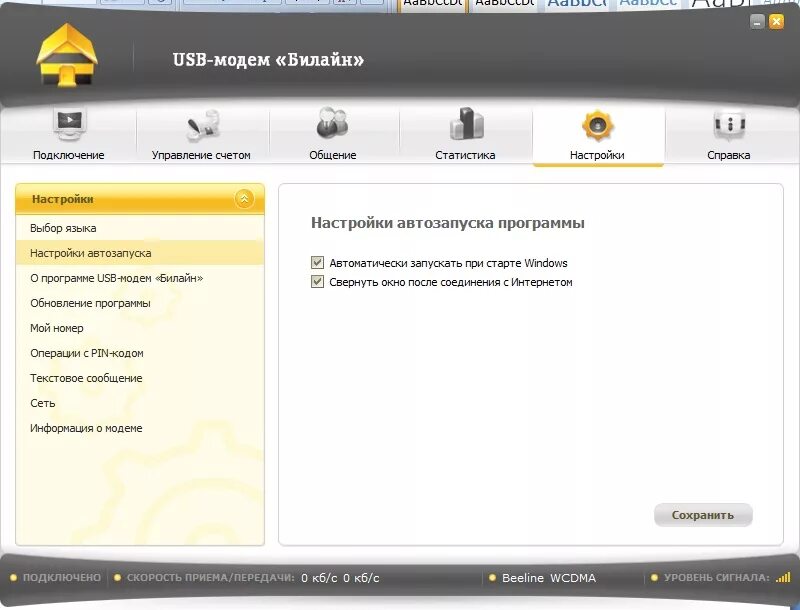Switch to the Статистика tab label
Image resolution: width=800 pixels, height=610 pixels.
[x=465, y=155]
